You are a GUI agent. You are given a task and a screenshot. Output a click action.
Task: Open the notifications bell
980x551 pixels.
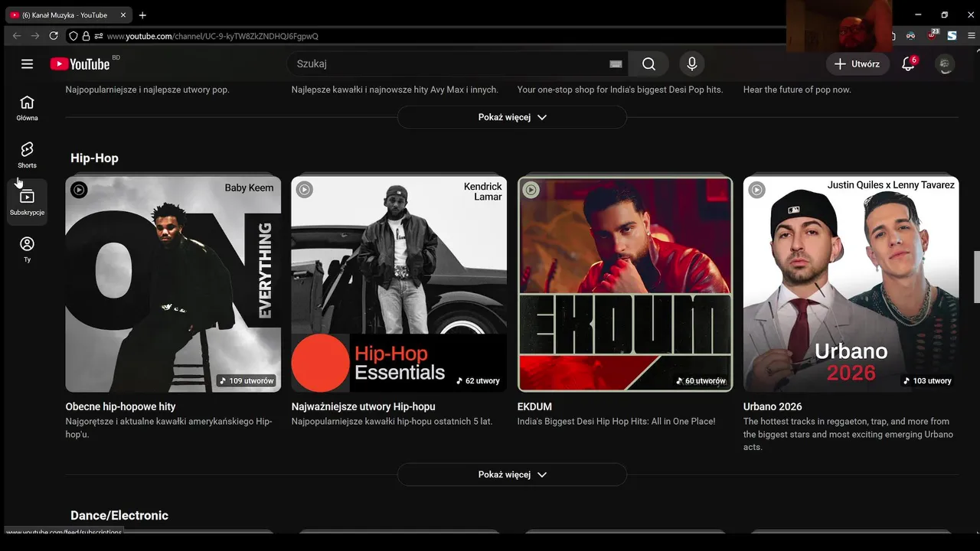click(x=909, y=64)
